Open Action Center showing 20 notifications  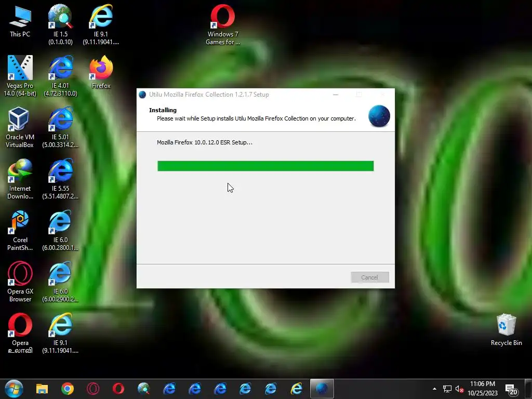511,390
